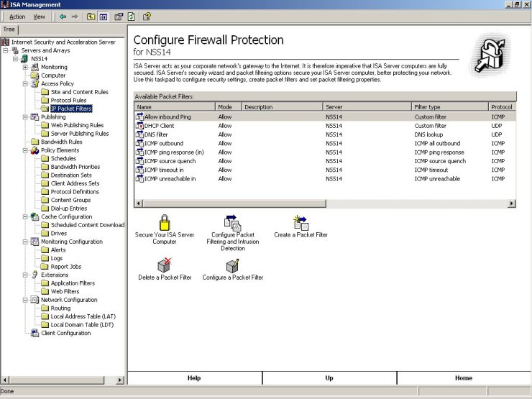Click the Help toolbar icon

point(147,17)
